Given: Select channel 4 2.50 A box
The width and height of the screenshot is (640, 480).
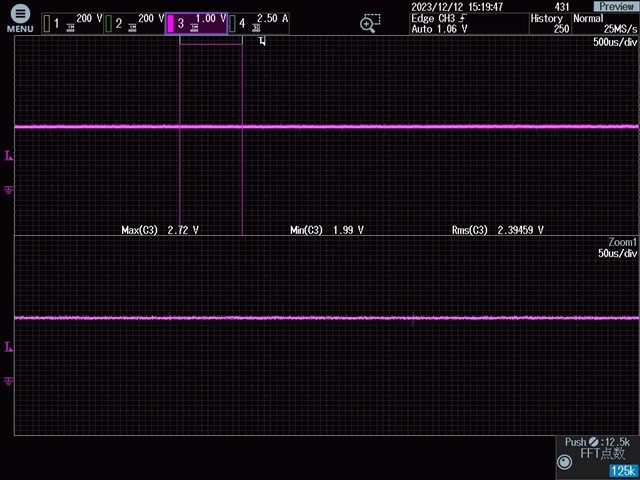Looking at the screenshot, I should 258,23.
